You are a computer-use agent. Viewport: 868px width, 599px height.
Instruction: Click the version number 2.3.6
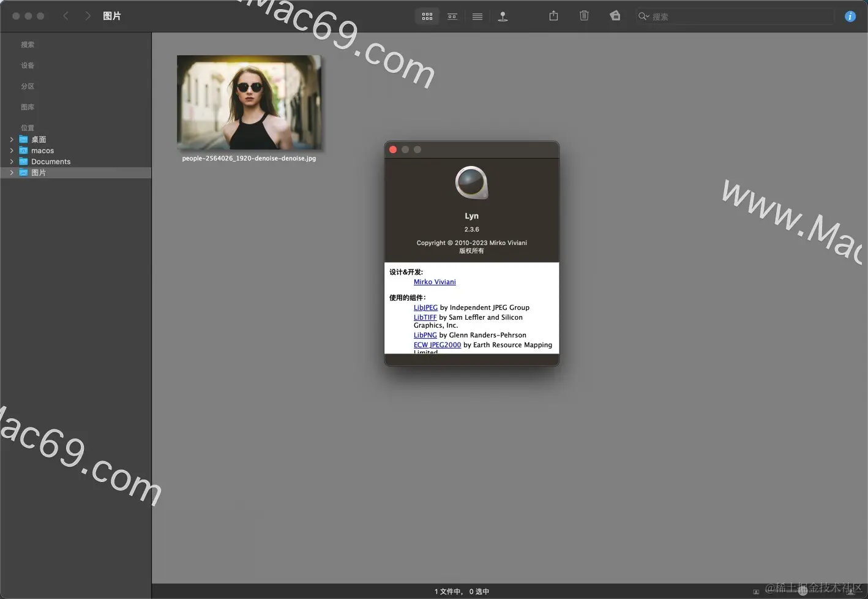471,230
